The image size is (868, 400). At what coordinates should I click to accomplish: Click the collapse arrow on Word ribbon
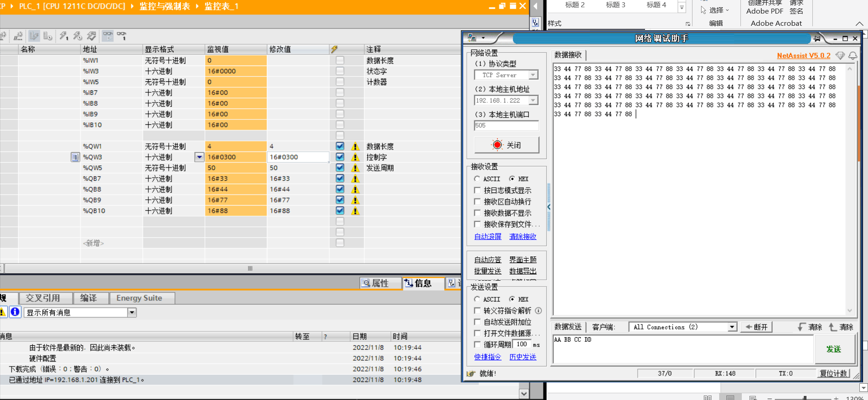[x=859, y=24]
